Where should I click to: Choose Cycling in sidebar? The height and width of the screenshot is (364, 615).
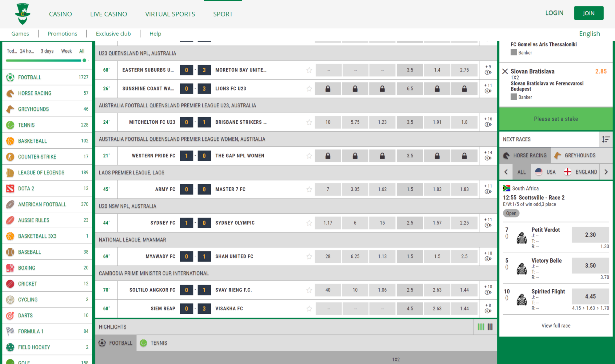[x=47, y=299]
